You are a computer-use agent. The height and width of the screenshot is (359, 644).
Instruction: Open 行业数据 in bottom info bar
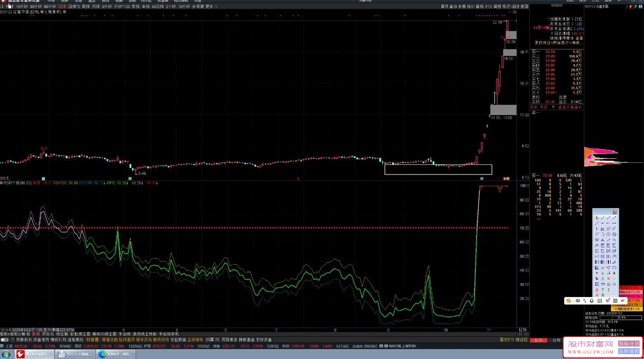coord(178,340)
